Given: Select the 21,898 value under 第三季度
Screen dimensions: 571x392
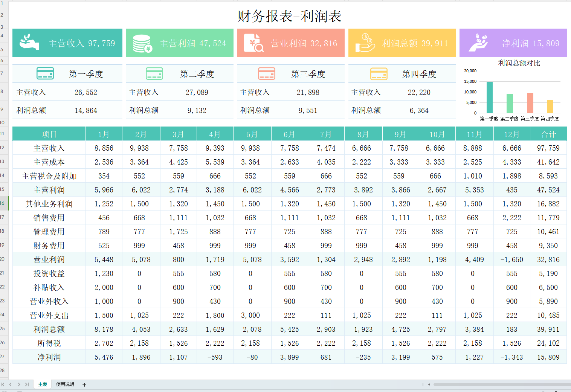Looking at the screenshot, I should [x=308, y=92].
